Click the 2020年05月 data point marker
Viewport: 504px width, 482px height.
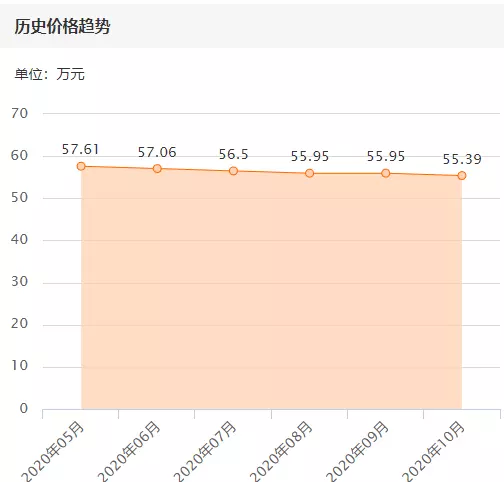pyautogui.click(x=81, y=166)
